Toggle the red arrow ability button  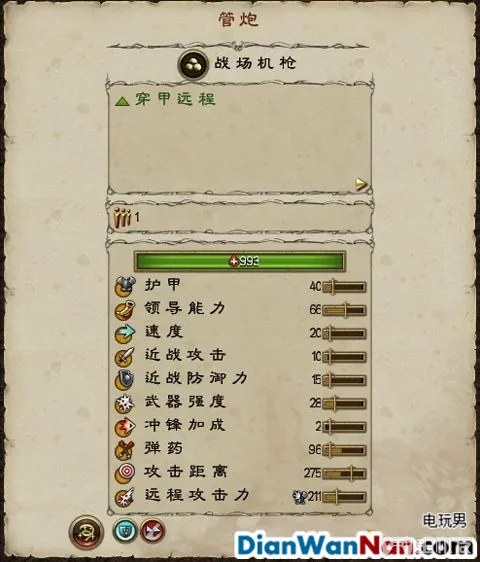coord(153,530)
